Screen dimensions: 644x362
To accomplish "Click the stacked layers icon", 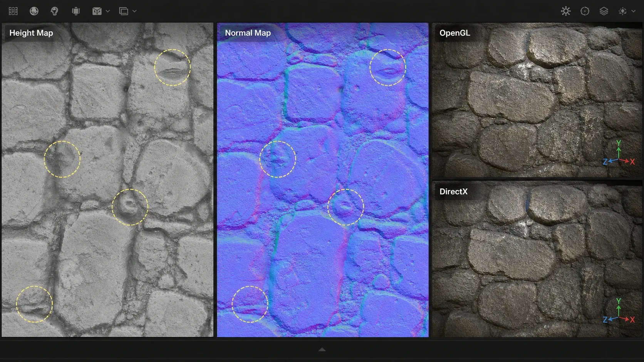I will 604,11.
